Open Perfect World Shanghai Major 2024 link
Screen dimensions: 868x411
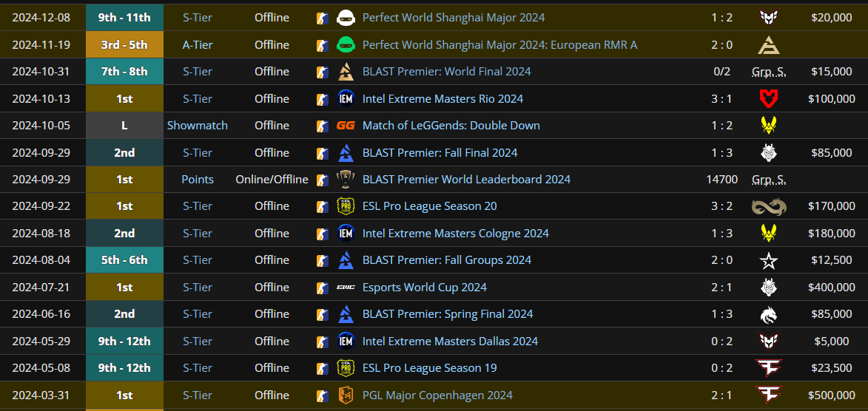(x=454, y=18)
